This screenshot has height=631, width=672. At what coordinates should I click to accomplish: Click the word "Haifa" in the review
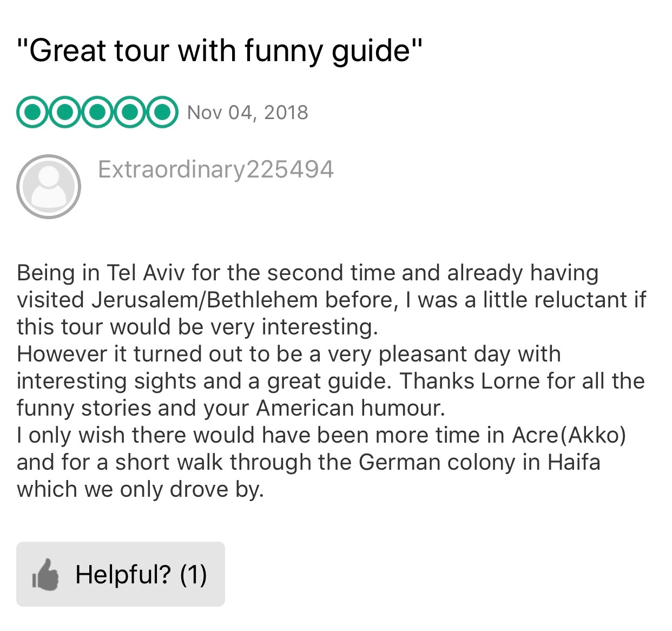point(574,462)
